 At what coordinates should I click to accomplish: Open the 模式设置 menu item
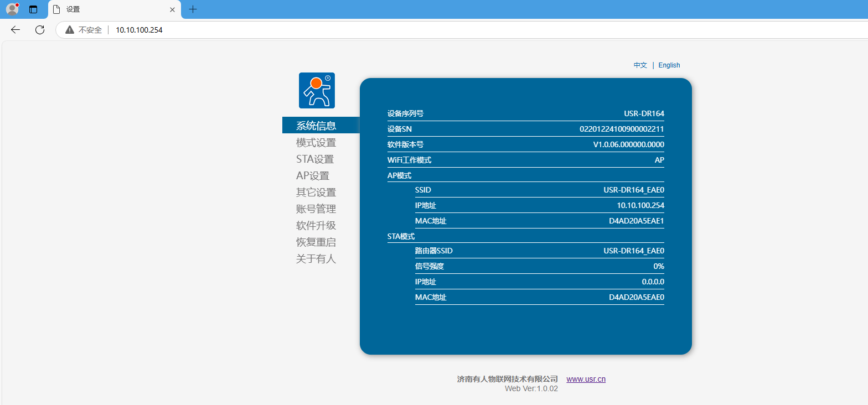[x=316, y=143]
